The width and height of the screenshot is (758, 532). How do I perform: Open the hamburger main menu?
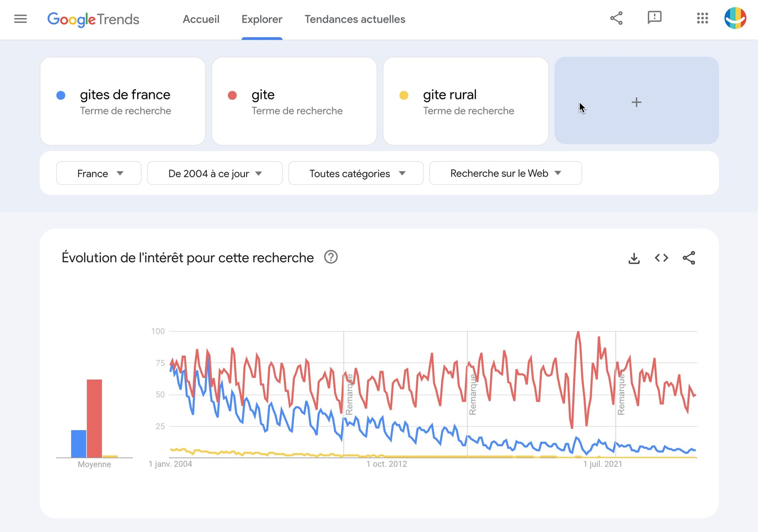pyautogui.click(x=20, y=19)
